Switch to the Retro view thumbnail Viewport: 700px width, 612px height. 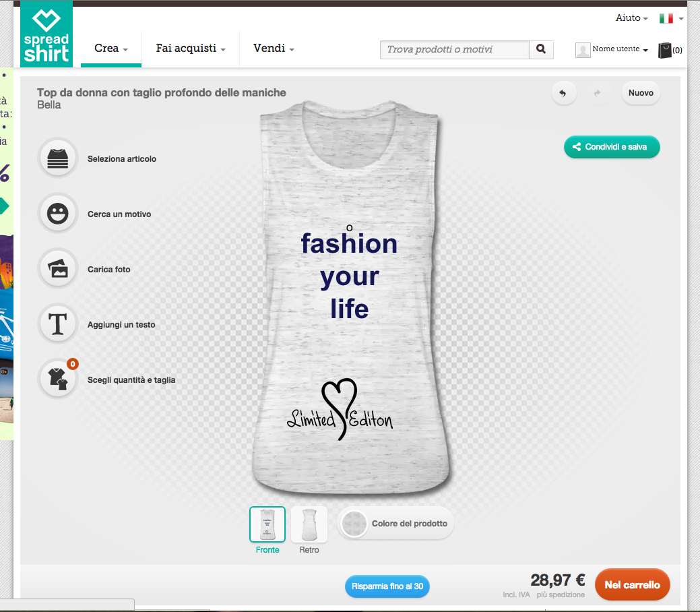point(309,524)
